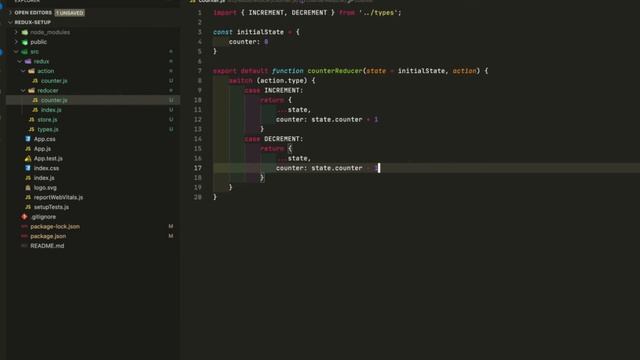Click the CSS icon beside index.css
This screenshot has height=360, width=640.
pyautogui.click(x=28, y=168)
